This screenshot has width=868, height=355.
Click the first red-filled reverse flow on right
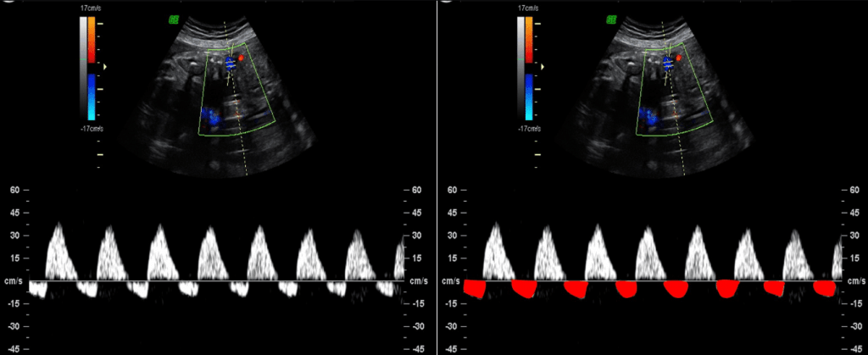(x=476, y=290)
